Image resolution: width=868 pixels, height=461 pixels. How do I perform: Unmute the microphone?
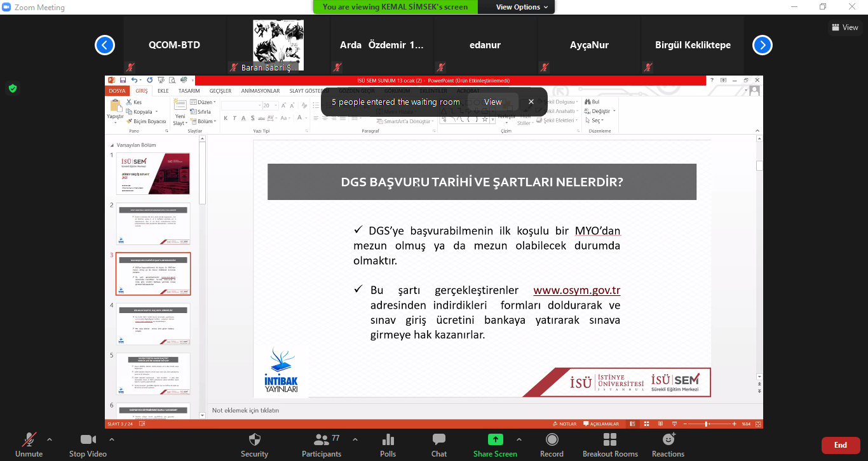tap(29, 440)
